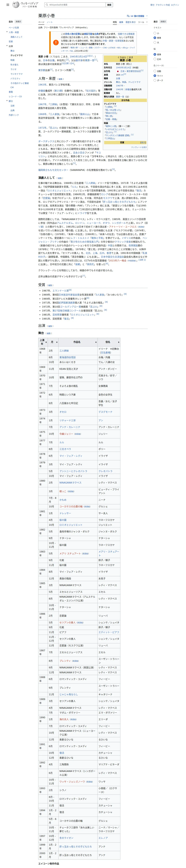Jump to レコード・CD in contents
186x868 pixels.
pyautogui.click(x=15, y=96)
